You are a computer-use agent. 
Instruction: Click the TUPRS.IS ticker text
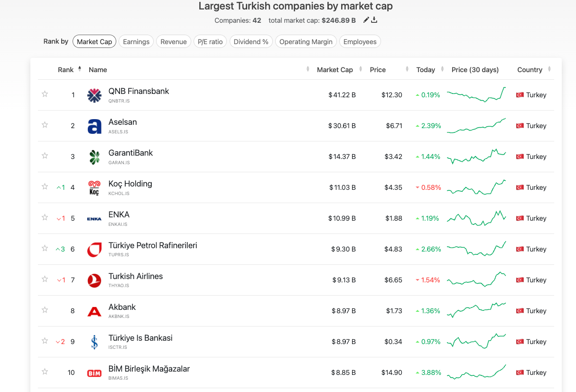[119, 255]
